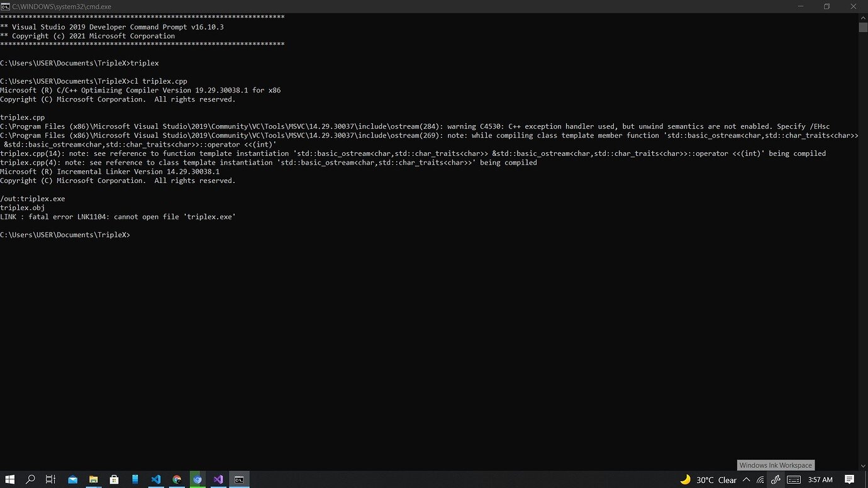This screenshot has height=488, width=868.
Task: Click the 'triplex.obj' line
Action: pos(23,208)
